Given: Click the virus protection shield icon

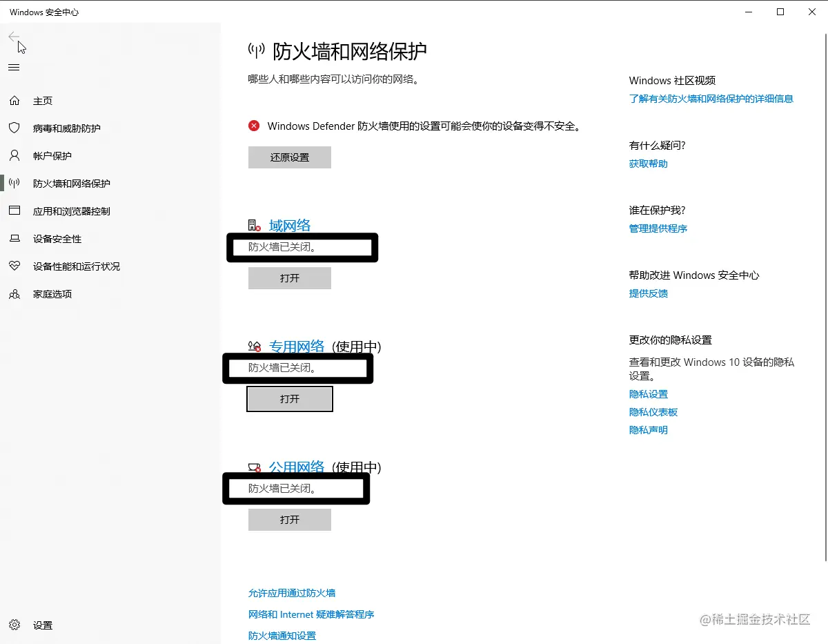Looking at the screenshot, I should coord(14,128).
